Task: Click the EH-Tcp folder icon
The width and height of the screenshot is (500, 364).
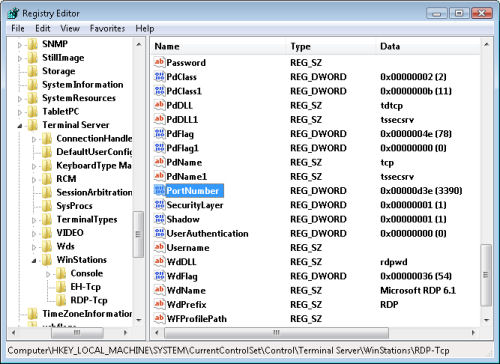Action: click(61, 287)
